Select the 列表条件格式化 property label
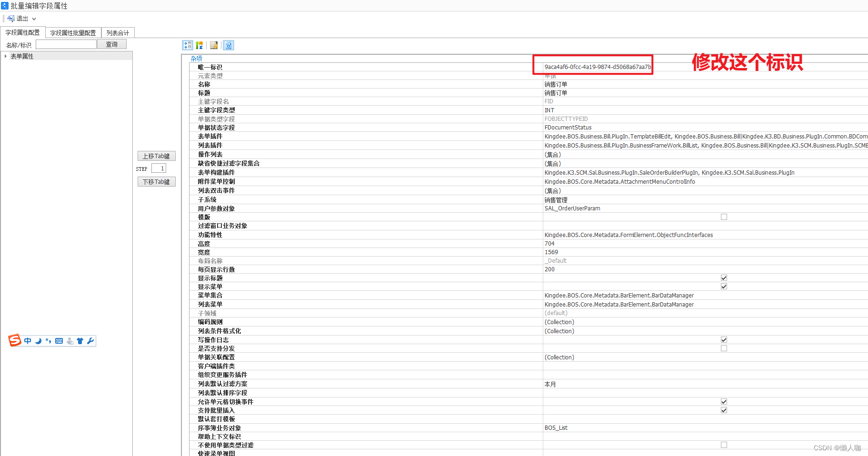This screenshot has width=868, height=456. pos(219,331)
